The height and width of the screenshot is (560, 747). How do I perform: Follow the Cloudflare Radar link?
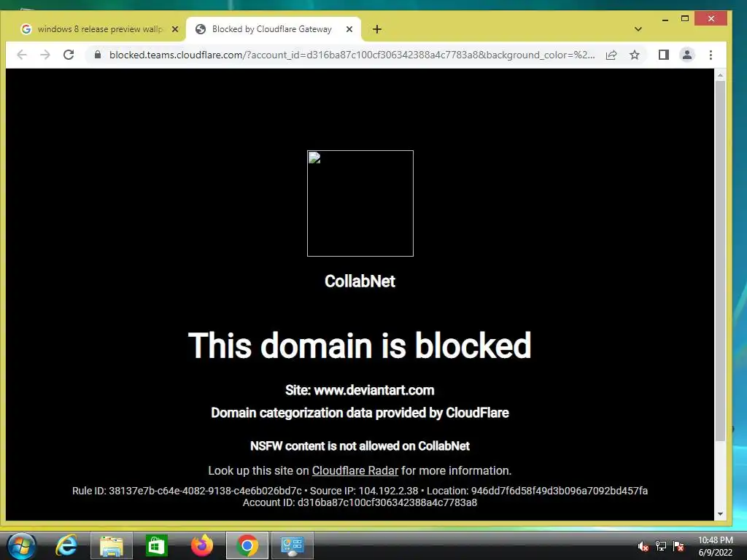(355, 470)
